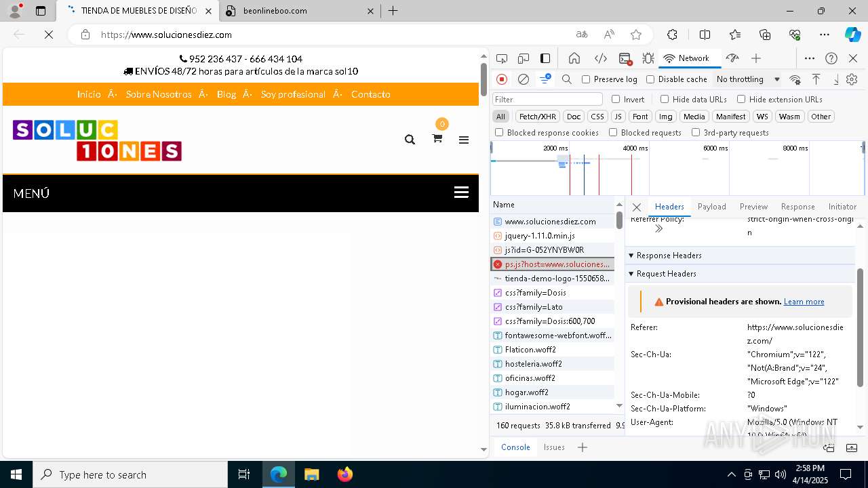Image resolution: width=868 pixels, height=488 pixels.
Task: Open the Inspect element picker tool
Action: click(502, 58)
